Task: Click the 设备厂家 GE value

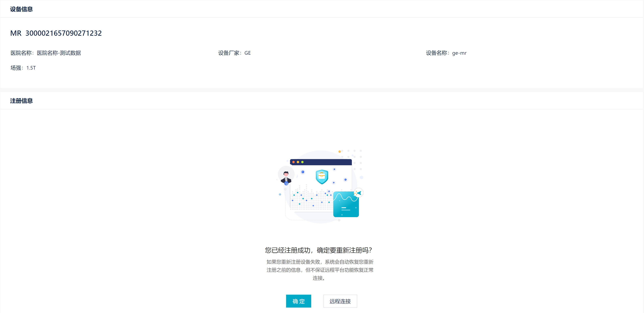Action: pyautogui.click(x=247, y=53)
